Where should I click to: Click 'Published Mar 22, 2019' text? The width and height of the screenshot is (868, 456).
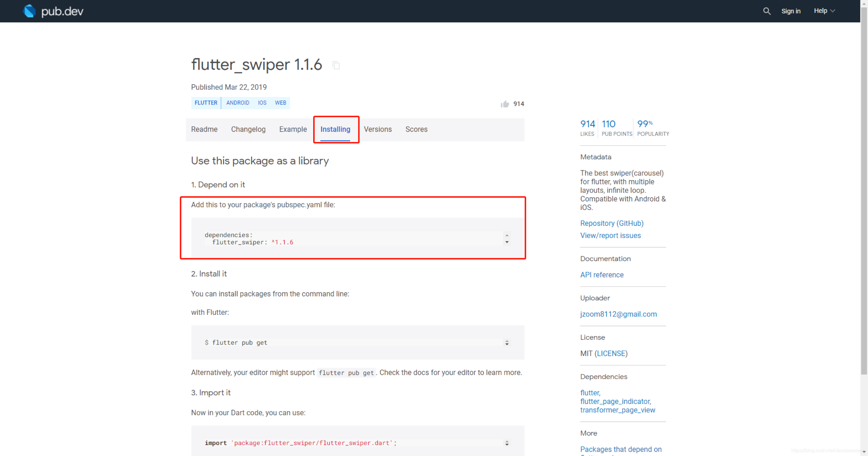click(x=229, y=87)
